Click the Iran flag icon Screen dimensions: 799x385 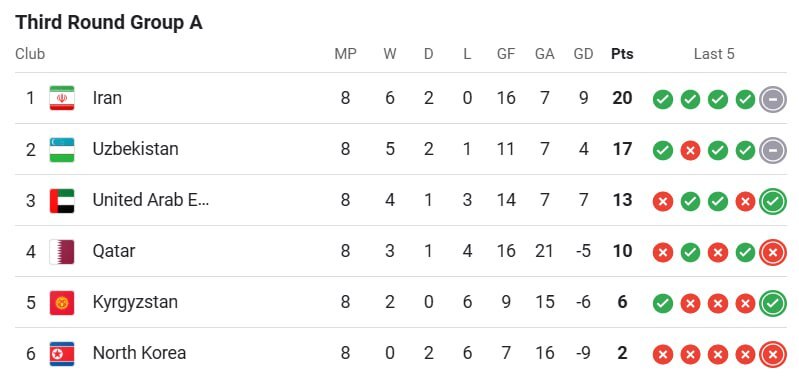[62, 98]
